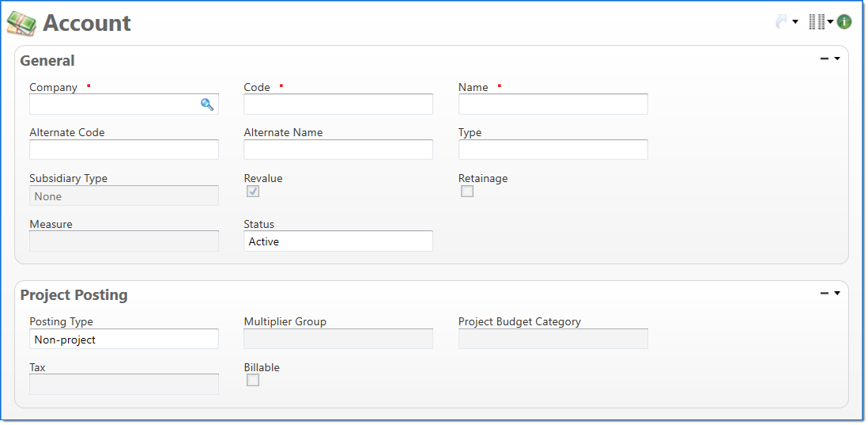Toggle the Revalue checkbox
The image size is (868, 425).
click(x=253, y=192)
